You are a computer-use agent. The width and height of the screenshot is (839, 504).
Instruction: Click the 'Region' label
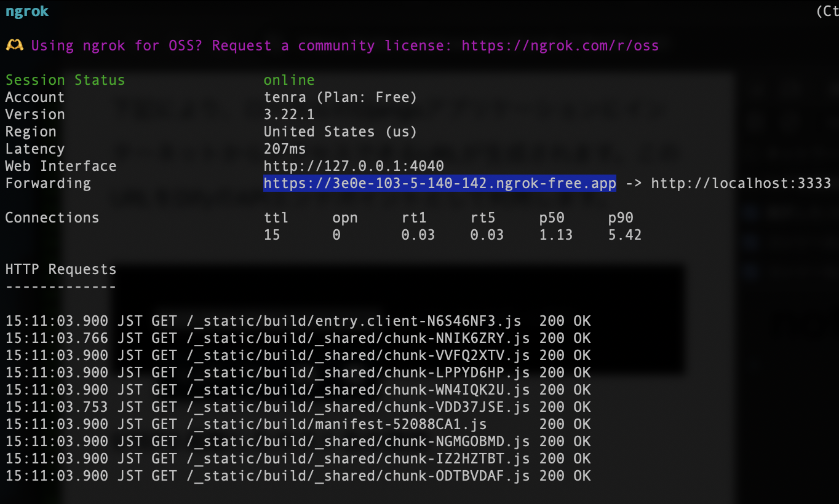coord(31,132)
